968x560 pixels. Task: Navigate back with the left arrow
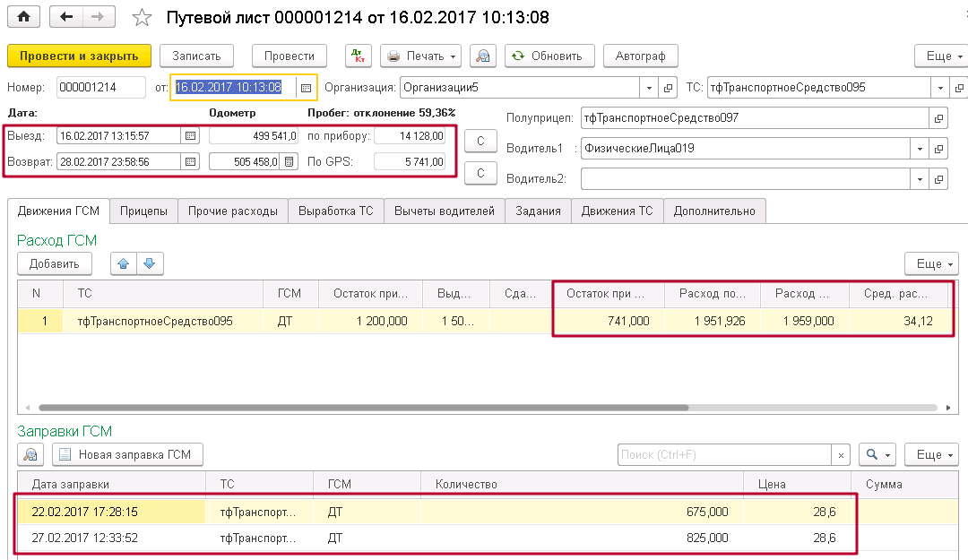tap(65, 17)
